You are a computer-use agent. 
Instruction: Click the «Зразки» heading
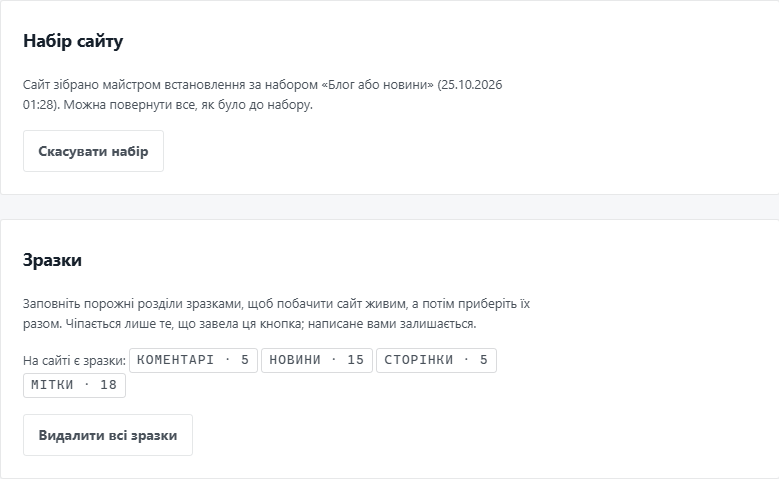click(52, 260)
